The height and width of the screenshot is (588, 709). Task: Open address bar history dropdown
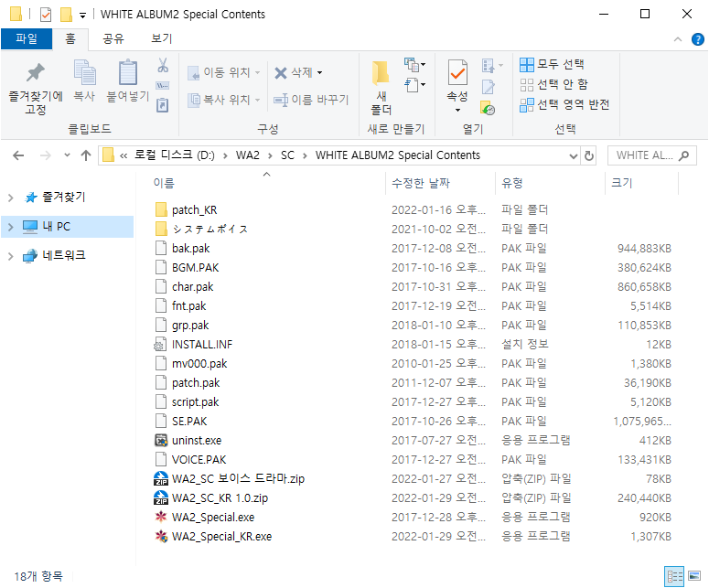point(574,156)
